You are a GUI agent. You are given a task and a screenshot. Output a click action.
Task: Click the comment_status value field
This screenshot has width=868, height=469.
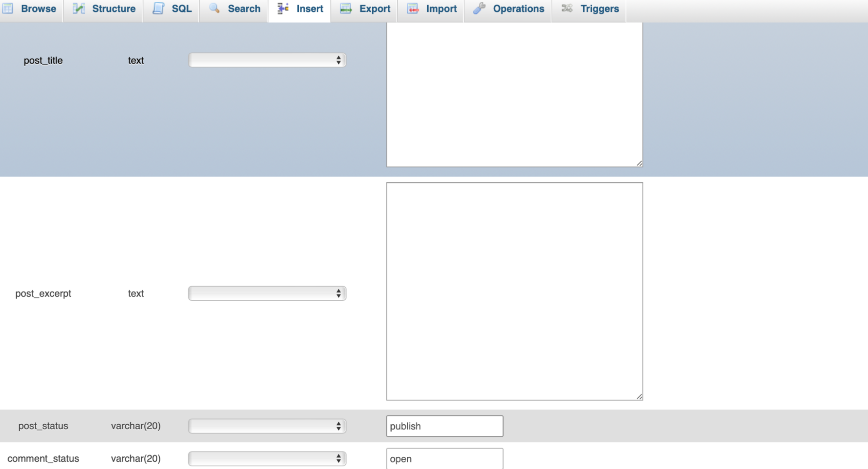pos(444,459)
